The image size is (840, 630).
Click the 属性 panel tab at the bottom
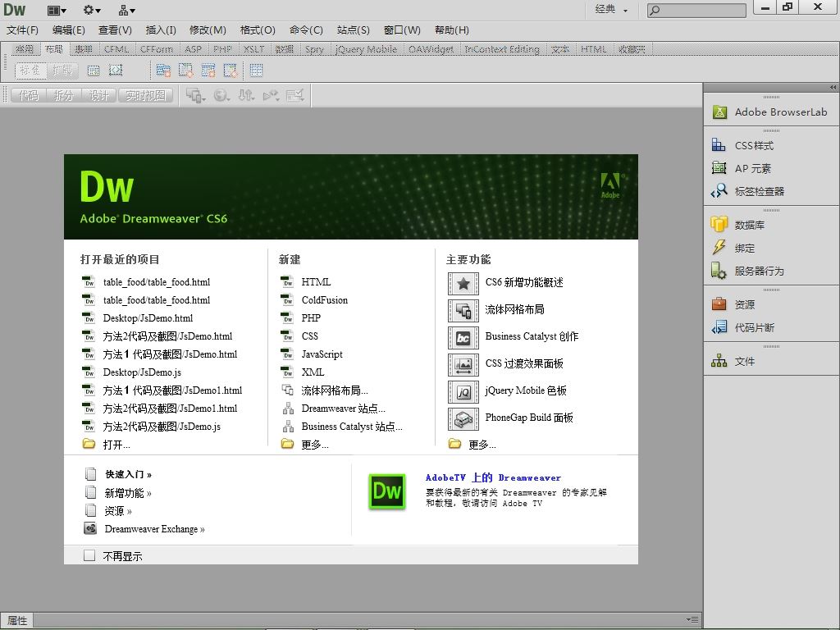point(17,620)
